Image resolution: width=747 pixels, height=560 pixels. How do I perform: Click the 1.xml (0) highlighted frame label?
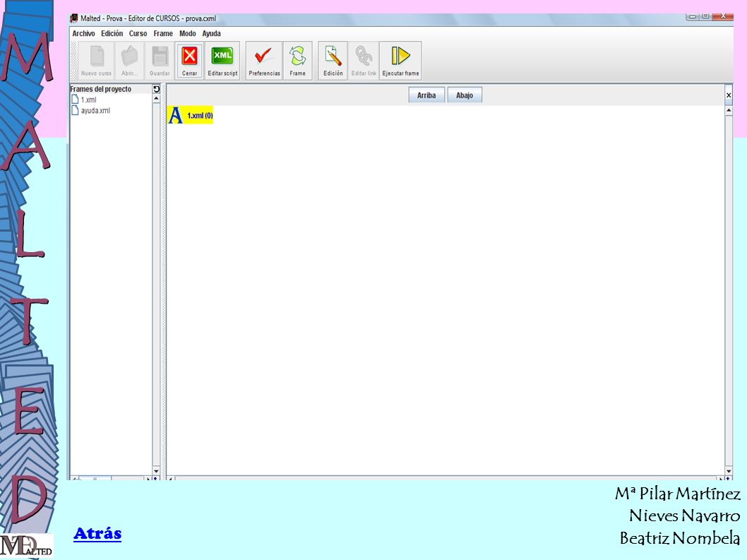click(x=200, y=116)
